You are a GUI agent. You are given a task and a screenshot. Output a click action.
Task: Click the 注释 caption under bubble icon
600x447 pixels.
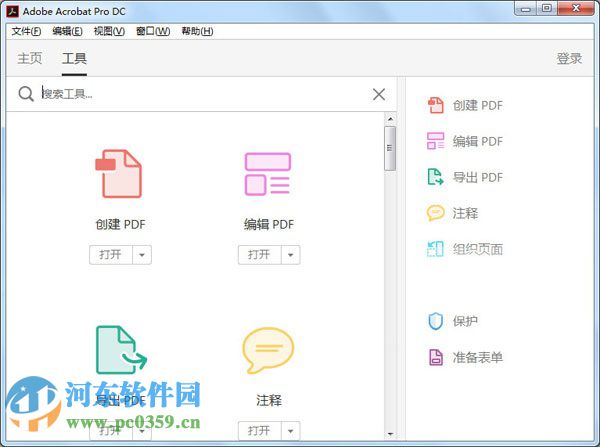click(269, 400)
